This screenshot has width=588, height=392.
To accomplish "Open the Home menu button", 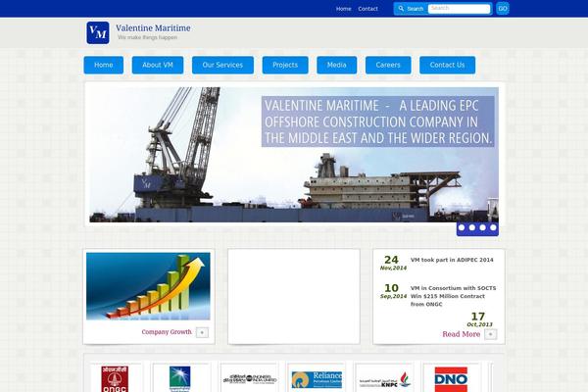I will [x=104, y=65].
